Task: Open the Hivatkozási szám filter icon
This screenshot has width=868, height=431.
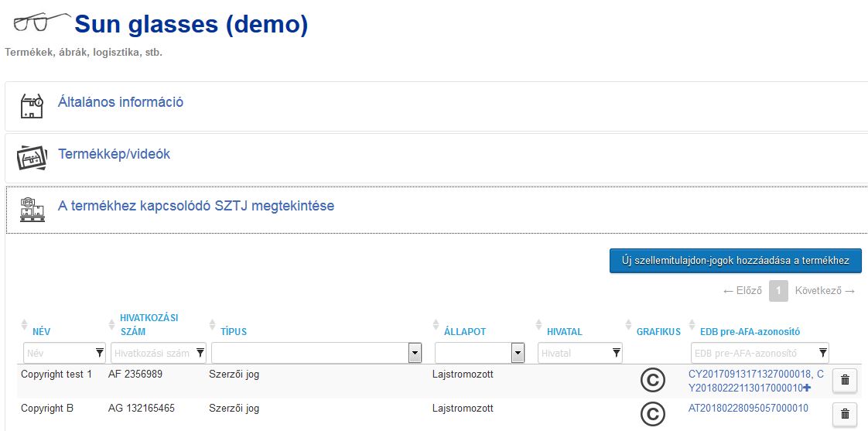Action: point(200,352)
